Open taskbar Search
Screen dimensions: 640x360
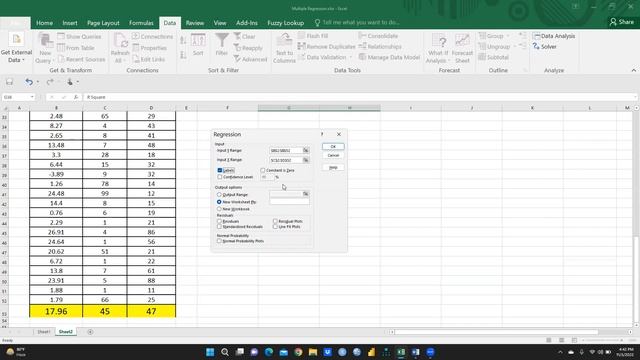click(224, 352)
